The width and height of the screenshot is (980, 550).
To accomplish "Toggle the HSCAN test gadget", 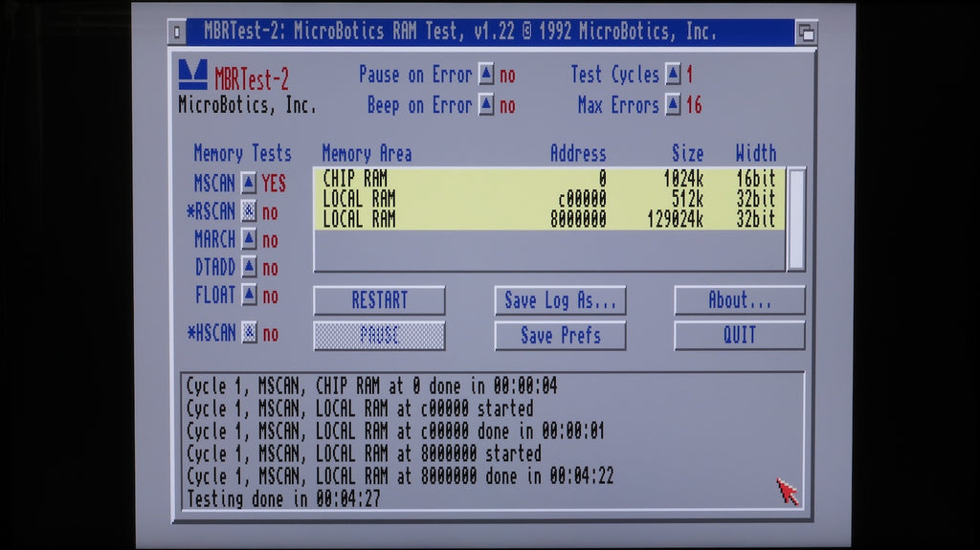I will click(249, 333).
